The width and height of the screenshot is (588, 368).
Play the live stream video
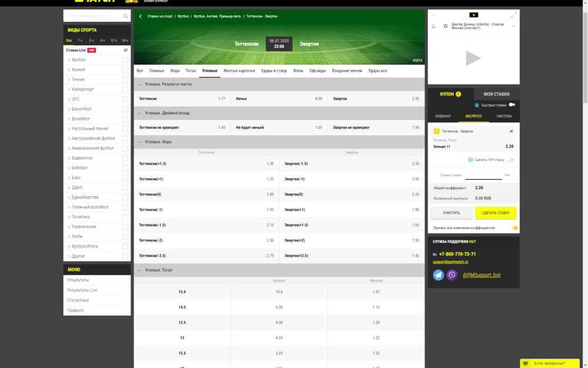(473, 58)
